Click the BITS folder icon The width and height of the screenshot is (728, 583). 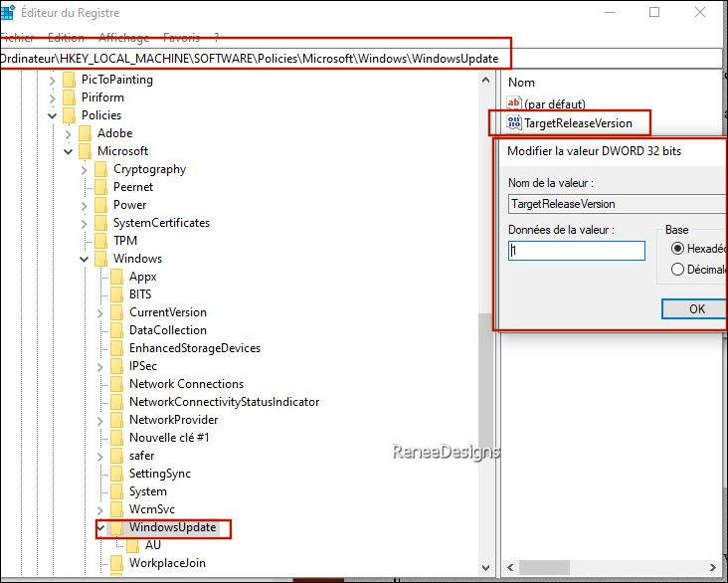coord(117,295)
